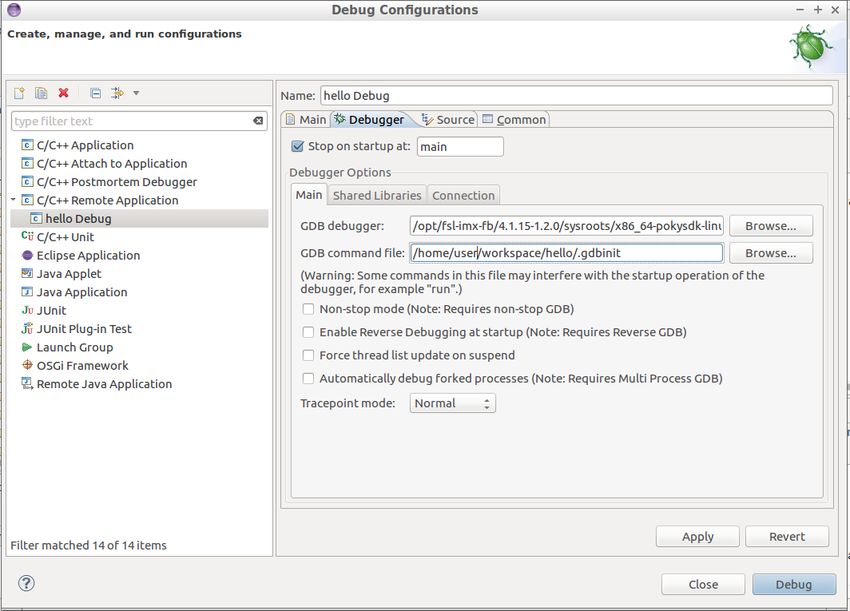Click the Debug button to launch
The image size is (850, 611).
tap(794, 584)
